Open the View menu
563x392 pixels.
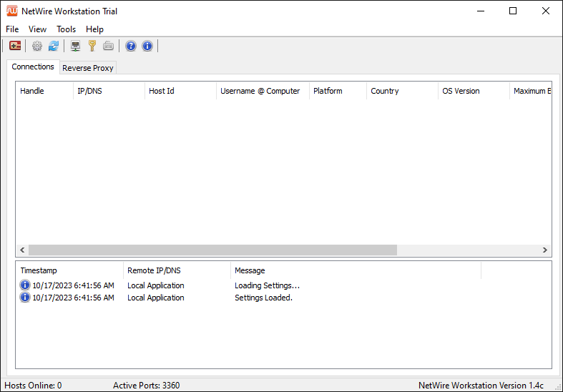pyautogui.click(x=37, y=29)
